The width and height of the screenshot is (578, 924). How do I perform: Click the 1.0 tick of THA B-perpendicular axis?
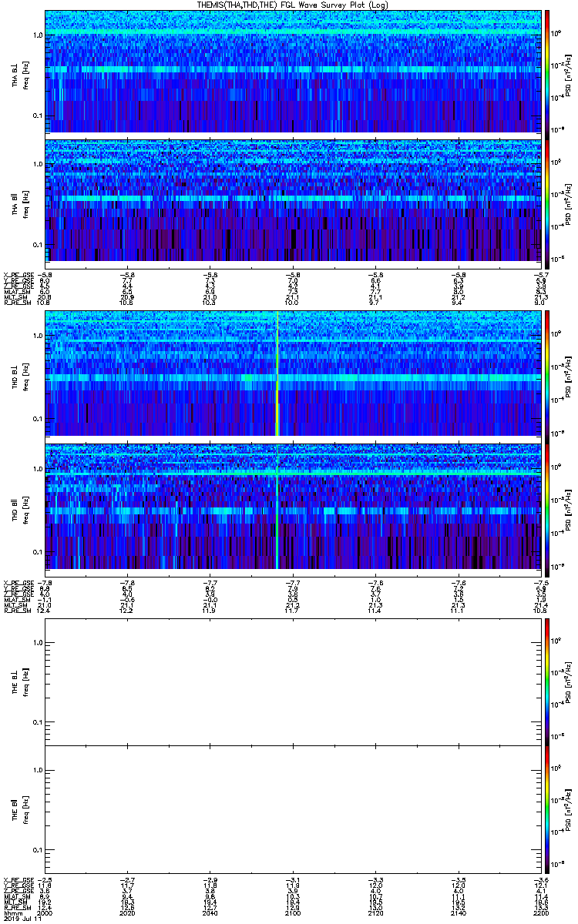[37, 36]
